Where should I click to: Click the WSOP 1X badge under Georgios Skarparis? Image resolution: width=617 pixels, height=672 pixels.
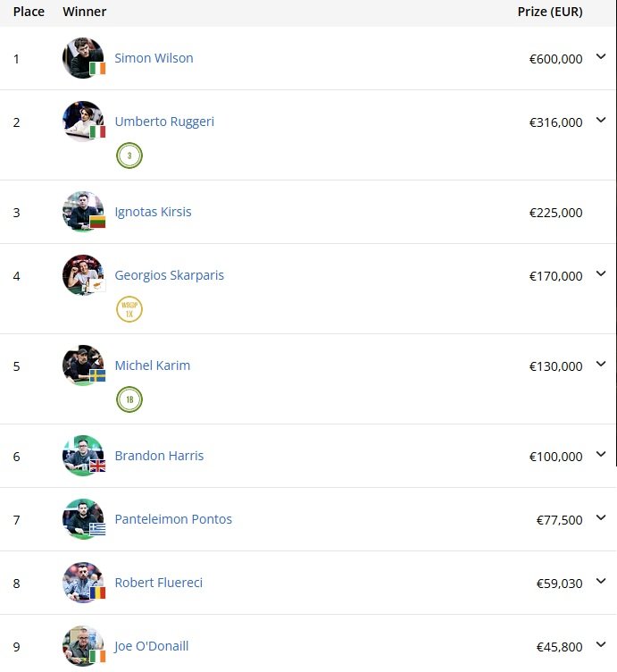[x=129, y=310]
